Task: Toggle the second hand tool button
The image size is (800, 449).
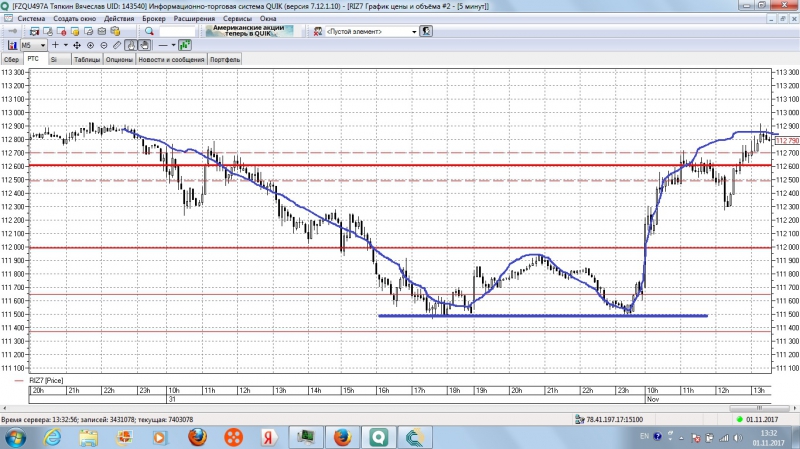Action: [x=144, y=45]
